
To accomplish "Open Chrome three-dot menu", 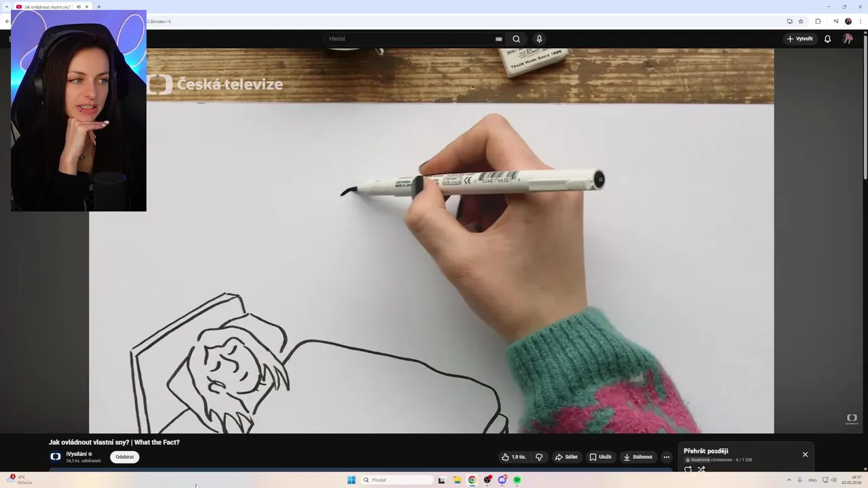I will 861,21.
